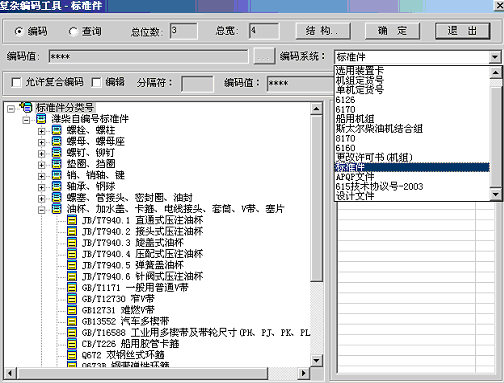Screen dimensions: 504x383
Task: Click icon of GB/T12730 窄V带
Action: click(x=72, y=299)
